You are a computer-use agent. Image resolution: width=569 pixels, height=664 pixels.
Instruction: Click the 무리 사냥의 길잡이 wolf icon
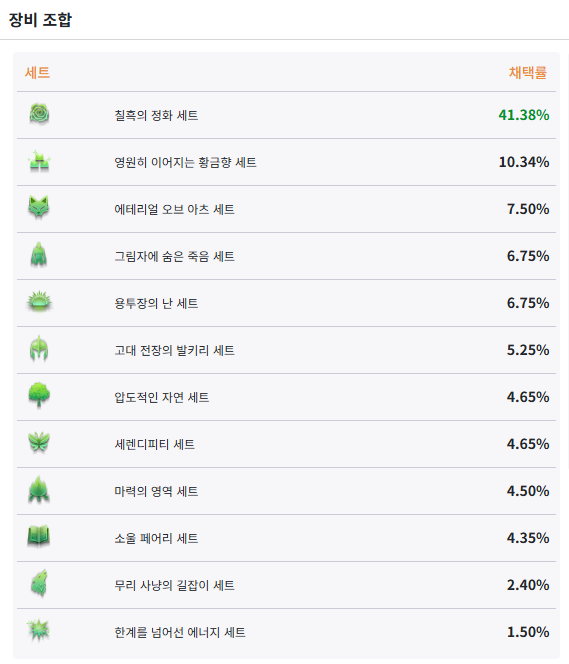39,584
